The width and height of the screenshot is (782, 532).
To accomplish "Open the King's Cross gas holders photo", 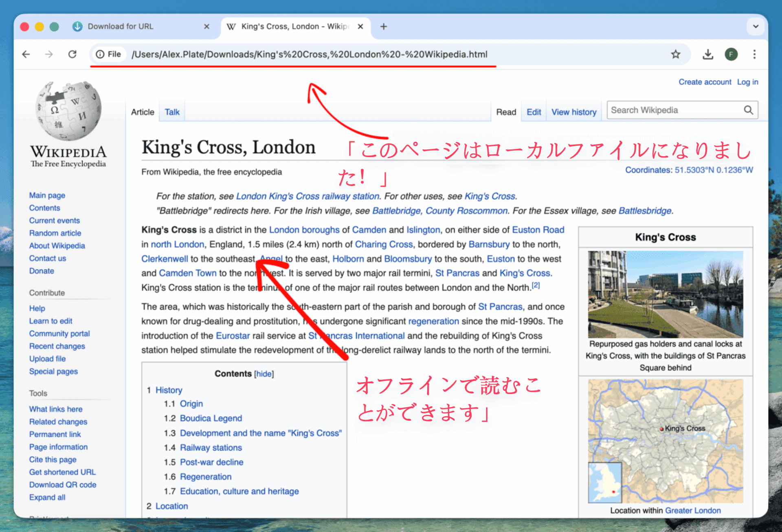I will pos(666,294).
